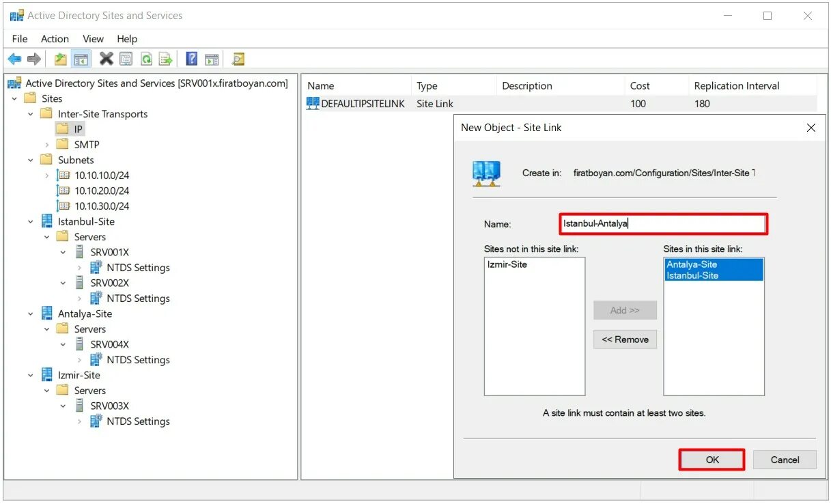This screenshot has width=831, height=504.
Task: Open the Help question mark icon
Action: click(192, 59)
